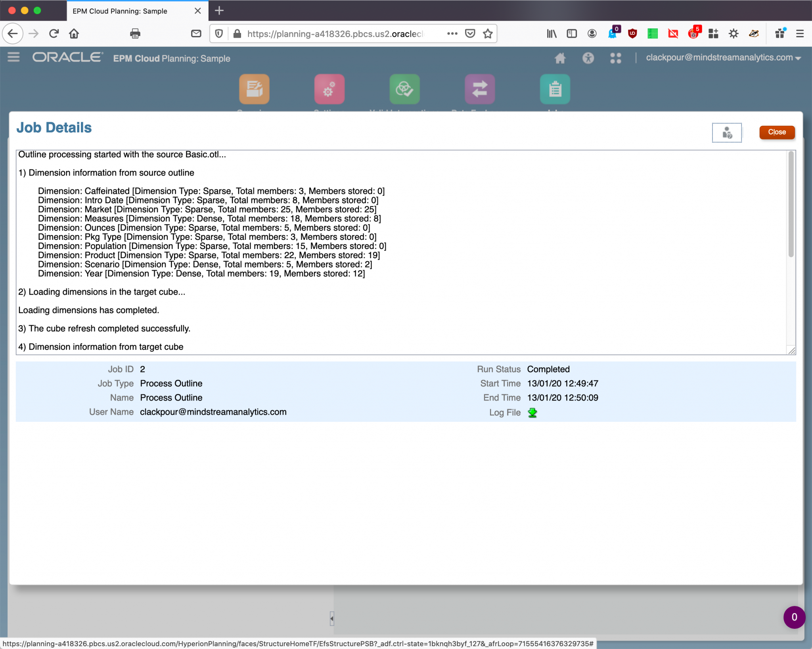Click the squares-plus extension icon

coord(713,34)
